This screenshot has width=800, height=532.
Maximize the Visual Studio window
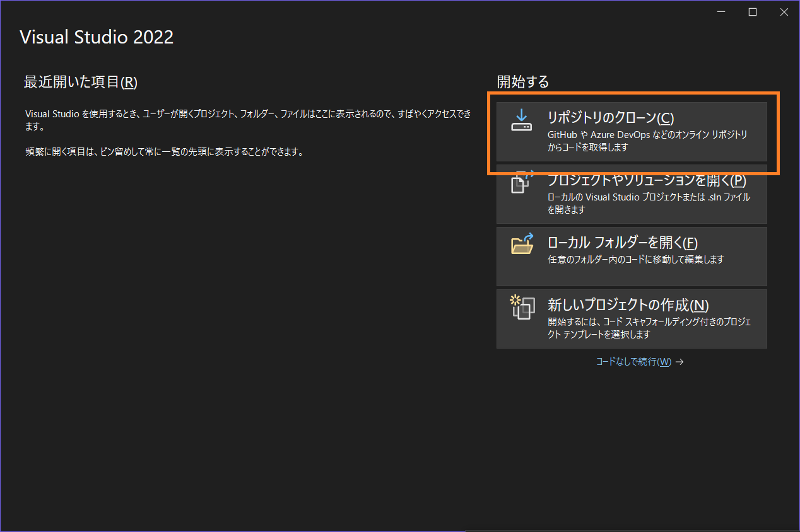click(752, 11)
